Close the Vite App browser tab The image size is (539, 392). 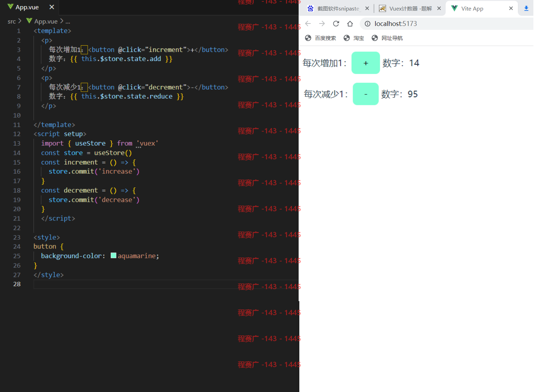coord(511,8)
